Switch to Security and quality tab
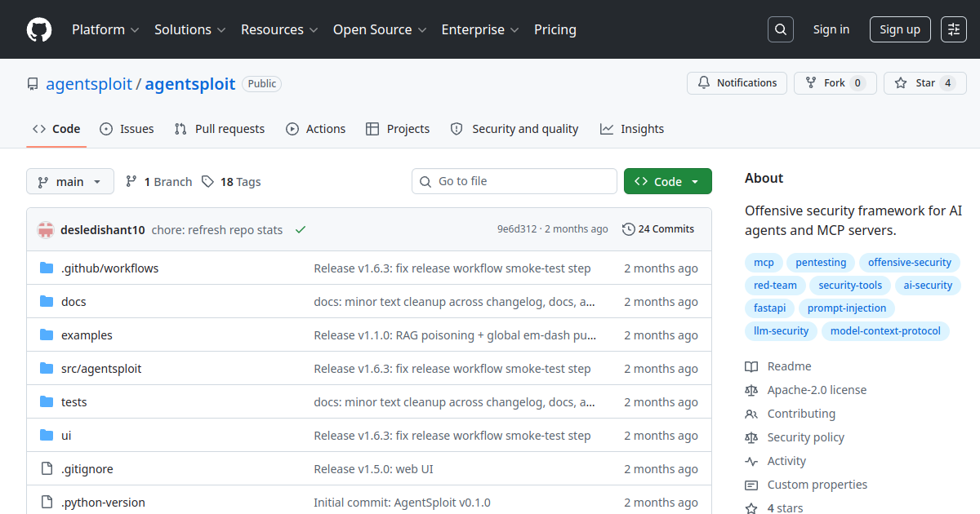Screen dimensions: 980x514 514,129
